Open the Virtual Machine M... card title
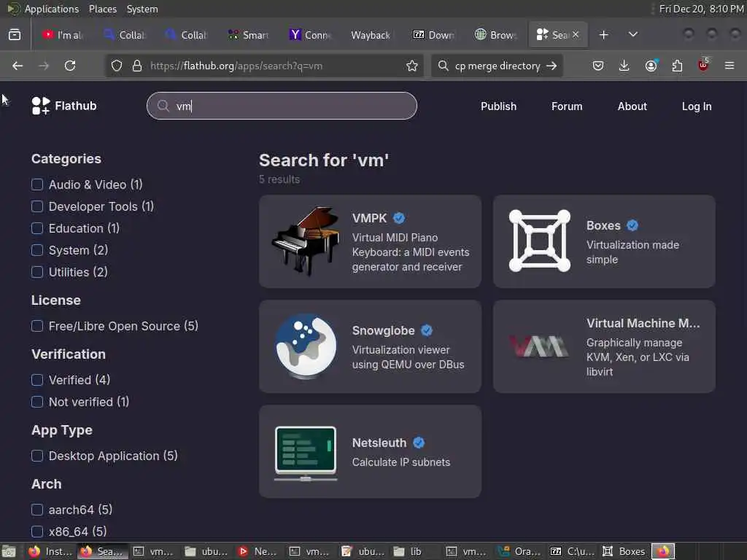 point(643,323)
